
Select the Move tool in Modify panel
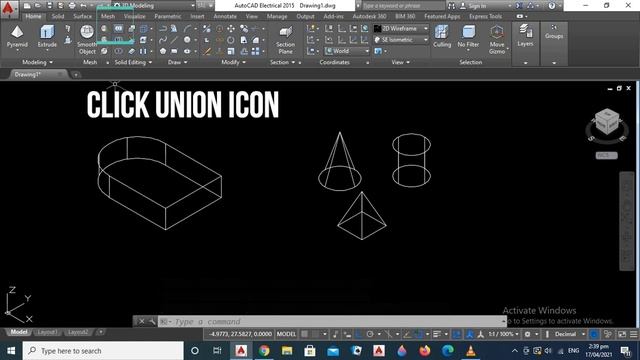[231, 29]
